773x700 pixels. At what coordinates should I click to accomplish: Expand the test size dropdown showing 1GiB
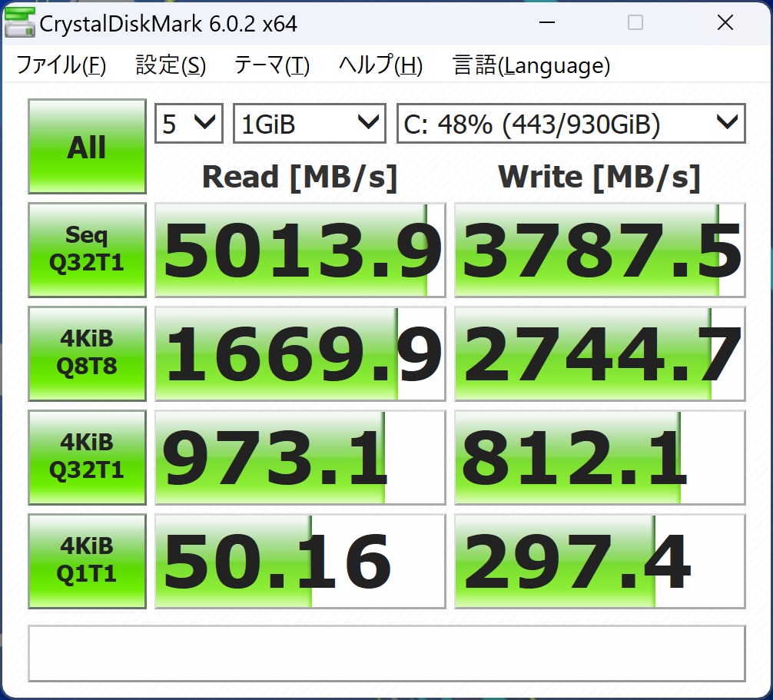click(x=309, y=123)
